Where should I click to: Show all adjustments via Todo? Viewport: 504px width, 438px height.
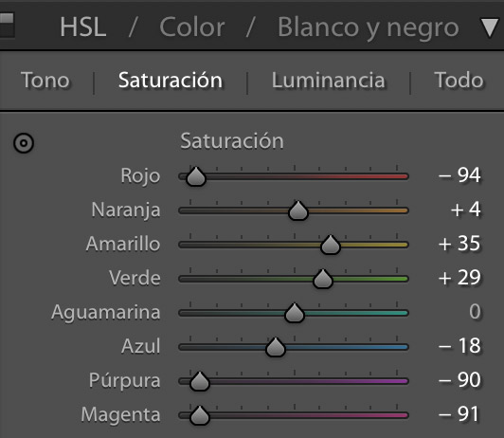point(459,80)
